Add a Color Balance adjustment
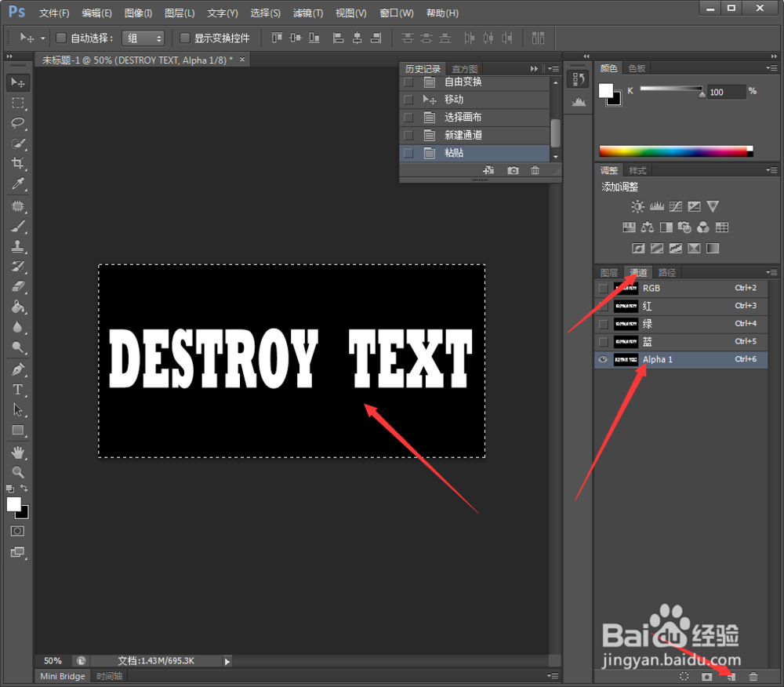This screenshot has width=784, height=687. point(648,227)
